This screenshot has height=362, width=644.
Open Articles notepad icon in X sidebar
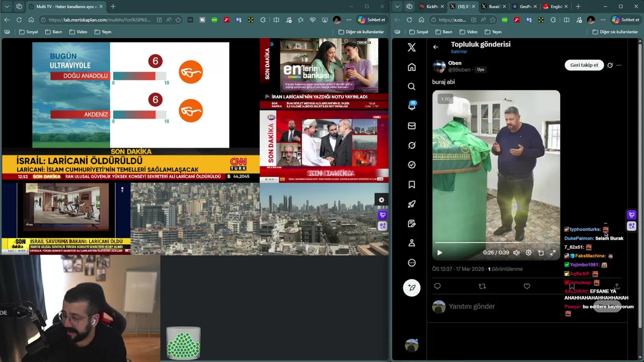pyautogui.click(x=412, y=223)
